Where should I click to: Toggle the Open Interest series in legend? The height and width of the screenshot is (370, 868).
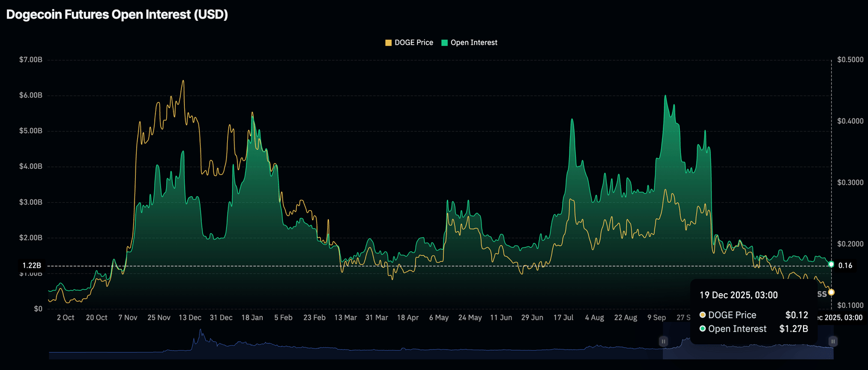(x=474, y=42)
